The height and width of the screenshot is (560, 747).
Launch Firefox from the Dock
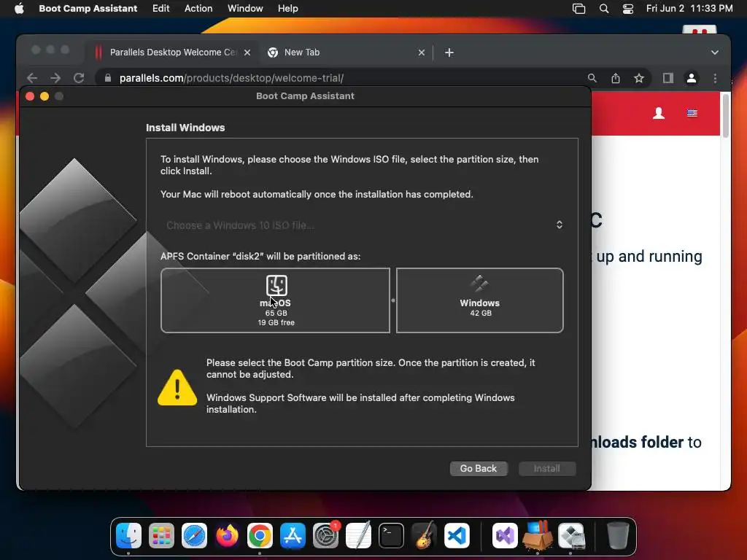[228, 536]
